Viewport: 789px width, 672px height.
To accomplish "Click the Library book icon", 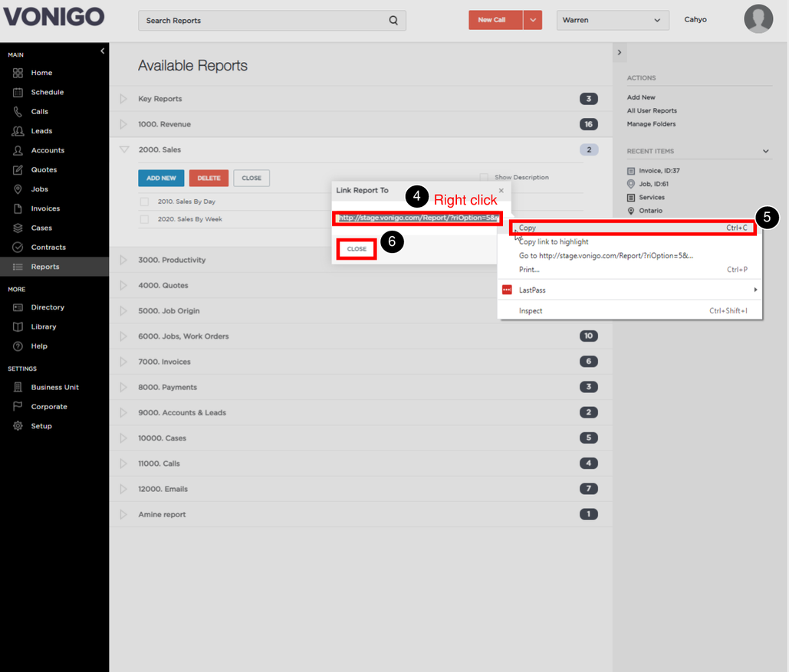I will (x=18, y=326).
